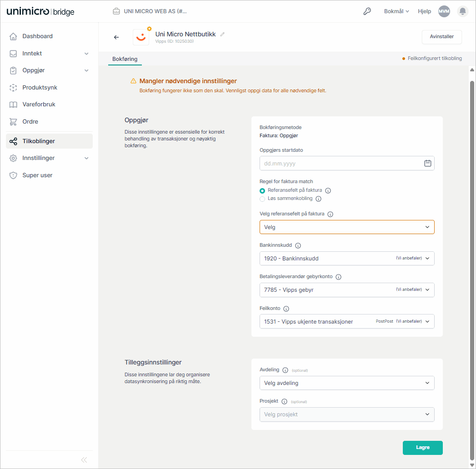The height and width of the screenshot is (469, 476).
Task: Click the Oppgjør clipboard icon
Action: (x=13, y=71)
